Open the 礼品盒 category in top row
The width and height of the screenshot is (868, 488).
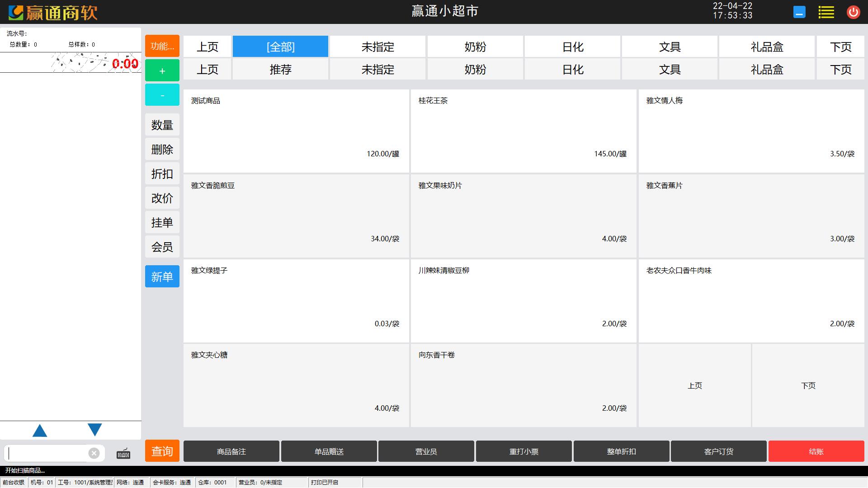point(767,47)
